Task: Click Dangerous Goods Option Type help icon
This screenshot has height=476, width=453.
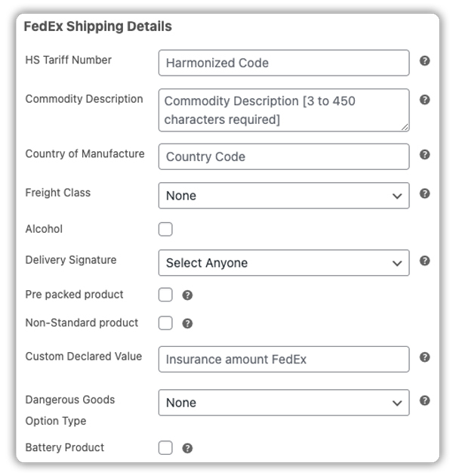Action: tap(424, 400)
